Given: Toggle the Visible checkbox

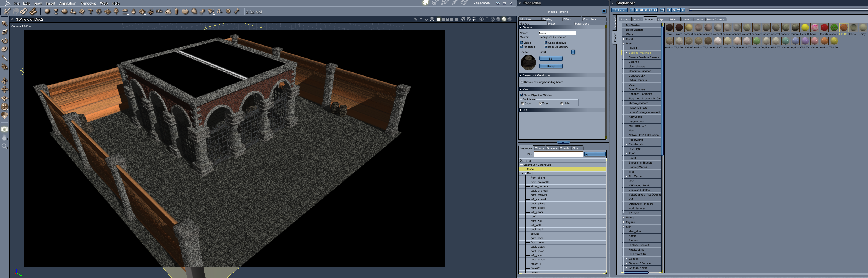Looking at the screenshot, I should coord(522,43).
